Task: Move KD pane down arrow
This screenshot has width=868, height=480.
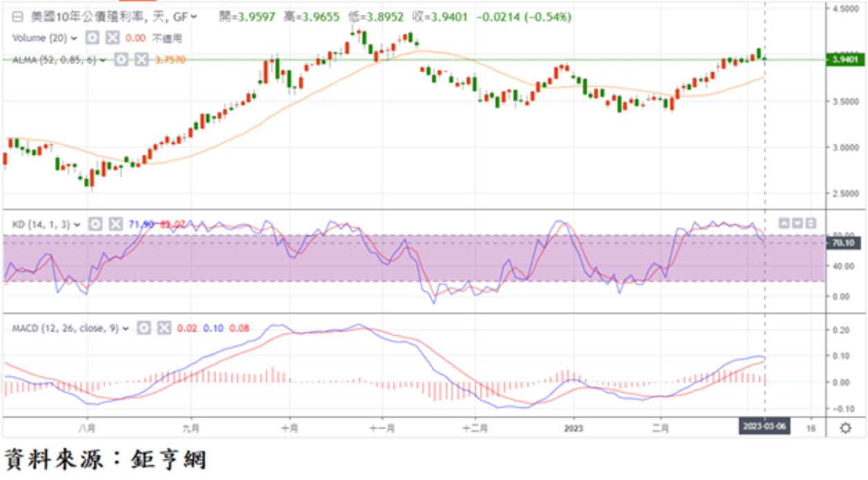Action: click(797, 223)
